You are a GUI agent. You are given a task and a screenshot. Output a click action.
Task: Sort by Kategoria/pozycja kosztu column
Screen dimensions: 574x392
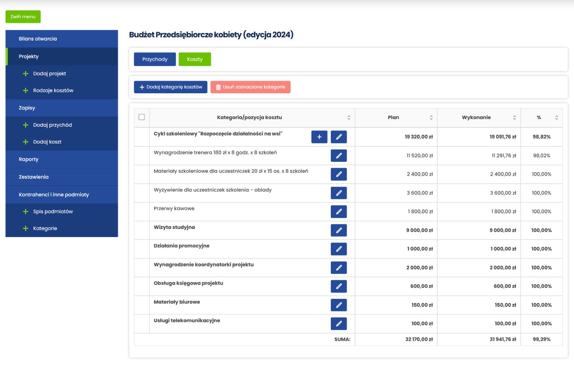(348, 118)
